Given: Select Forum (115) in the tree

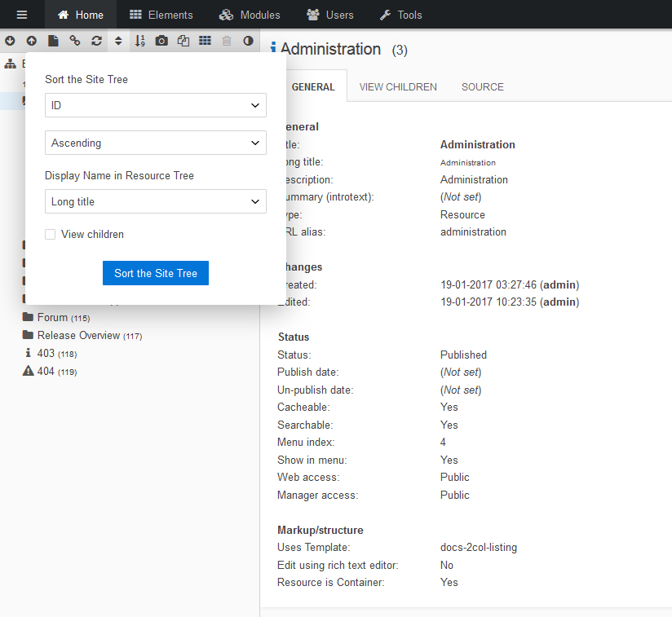Looking at the screenshot, I should point(64,317).
